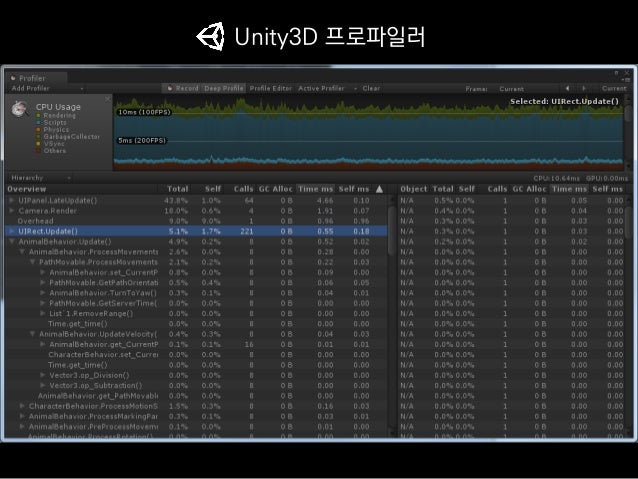The height and width of the screenshot is (479, 638).
Task: Expand the Camera.Render row
Action: tap(12, 211)
